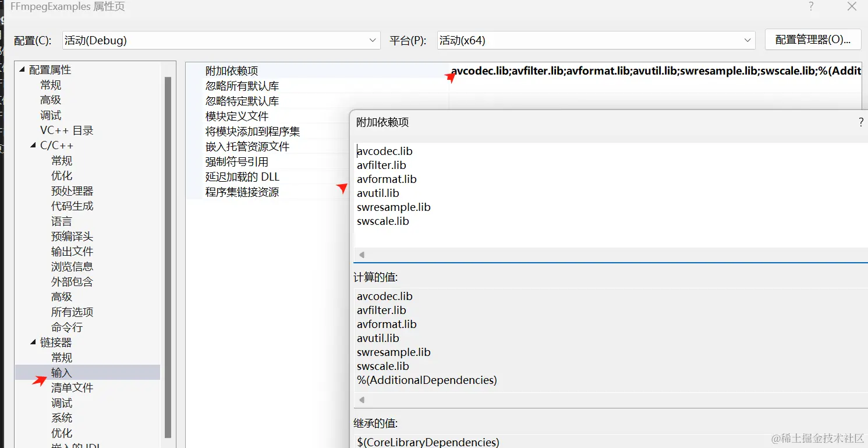Click avcodec.lib in the editable list
Image resolution: width=868 pixels, height=448 pixels.
[385, 151]
